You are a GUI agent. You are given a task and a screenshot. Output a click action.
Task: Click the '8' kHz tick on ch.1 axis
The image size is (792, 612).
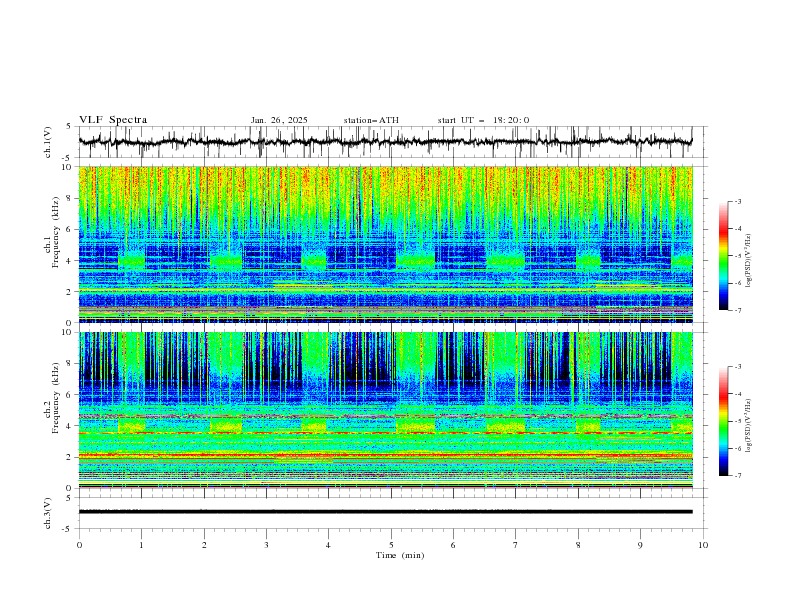70,198
